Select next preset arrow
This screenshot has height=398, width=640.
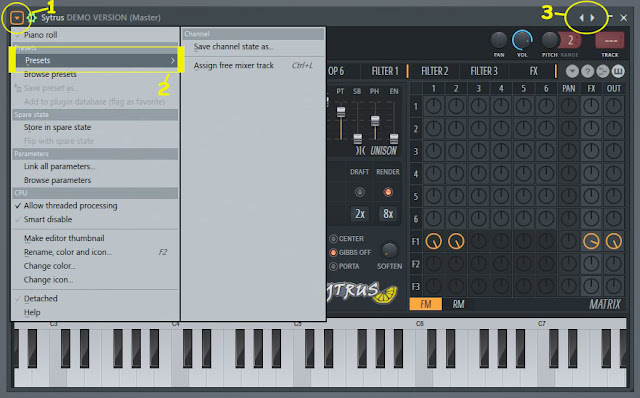(x=592, y=18)
